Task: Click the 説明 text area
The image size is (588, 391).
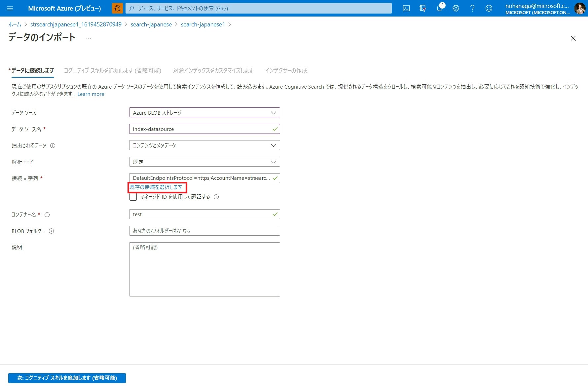Action: point(204,269)
